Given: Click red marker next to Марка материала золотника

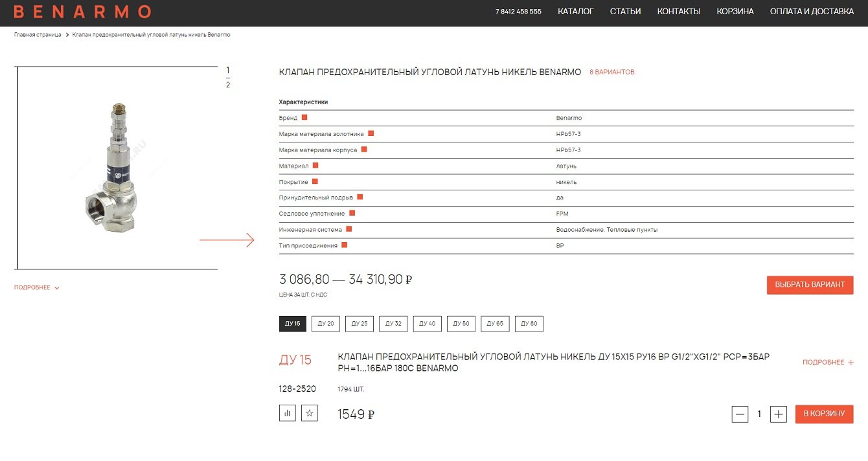Looking at the screenshot, I should [371, 133].
